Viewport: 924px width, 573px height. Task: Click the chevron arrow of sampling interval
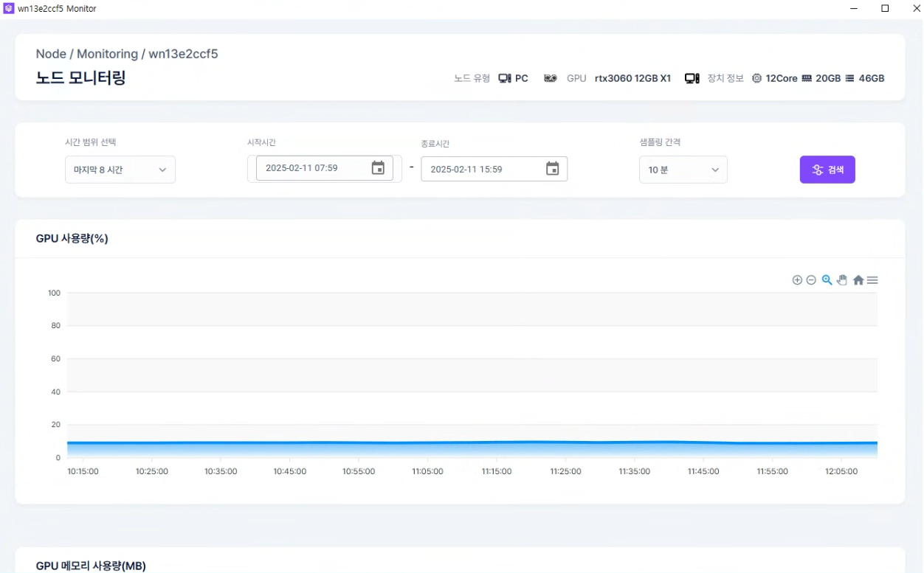click(x=714, y=170)
